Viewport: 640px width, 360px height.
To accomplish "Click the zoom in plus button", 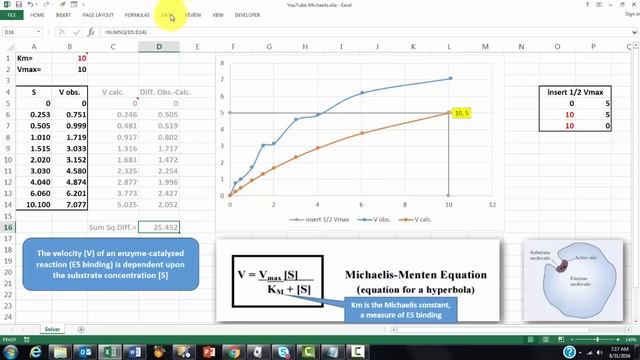I will click(x=618, y=340).
